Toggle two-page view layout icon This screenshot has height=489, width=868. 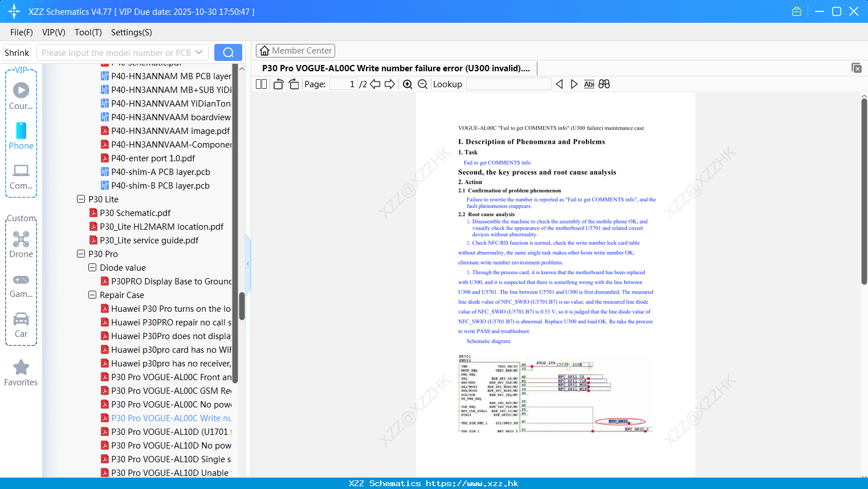coord(261,84)
